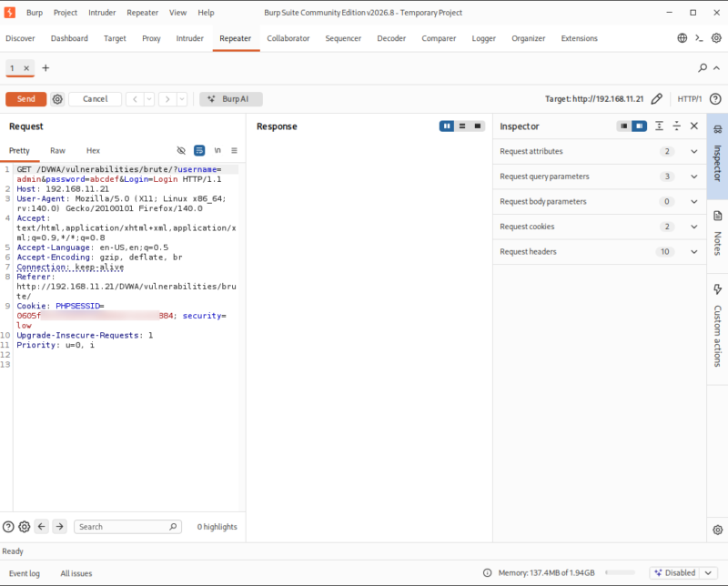Expand all Inspector sections icon
This screenshot has height=586, width=728.
click(659, 126)
